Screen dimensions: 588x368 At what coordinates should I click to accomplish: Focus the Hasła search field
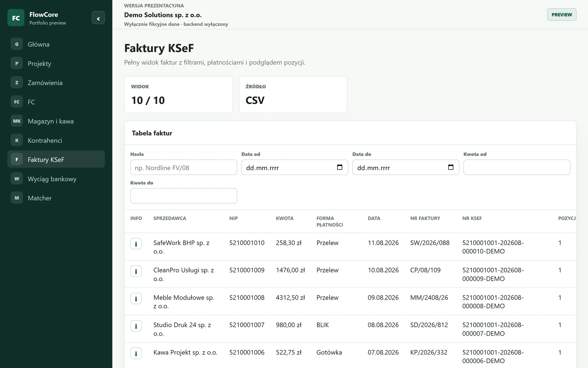[x=184, y=167]
